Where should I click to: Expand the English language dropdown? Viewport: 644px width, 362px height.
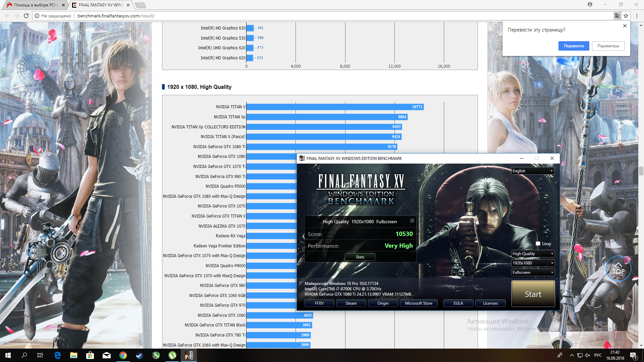533,171
